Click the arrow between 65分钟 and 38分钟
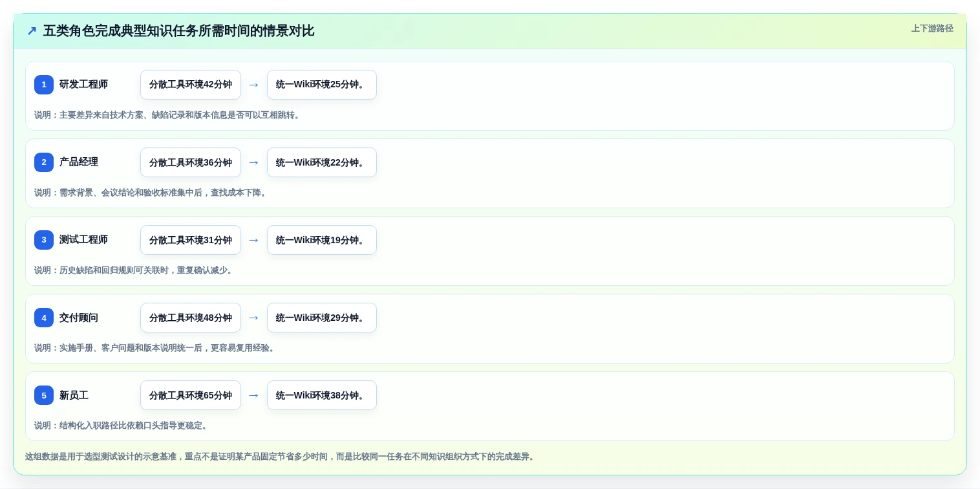The height and width of the screenshot is (489, 980). click(254, 395)
